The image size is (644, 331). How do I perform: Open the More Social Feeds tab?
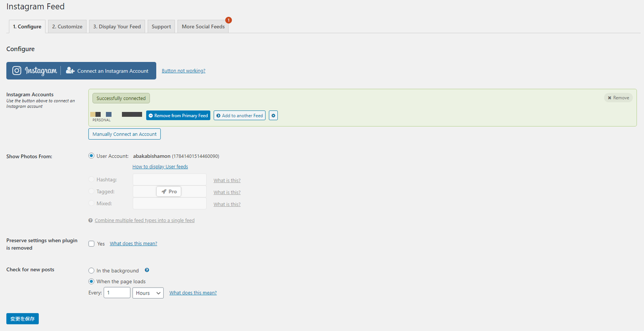(203, 26)
